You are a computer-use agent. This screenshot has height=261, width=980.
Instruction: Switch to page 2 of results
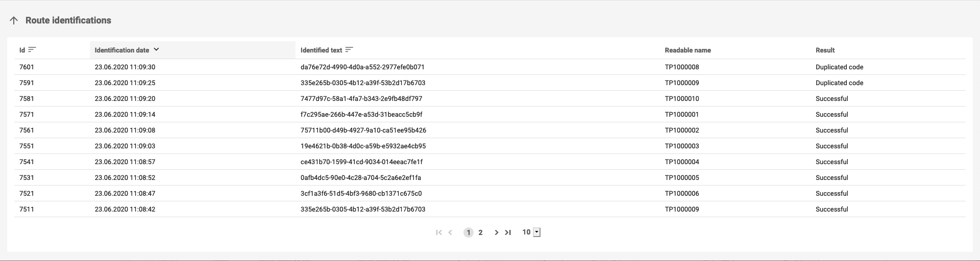[480, 232]
